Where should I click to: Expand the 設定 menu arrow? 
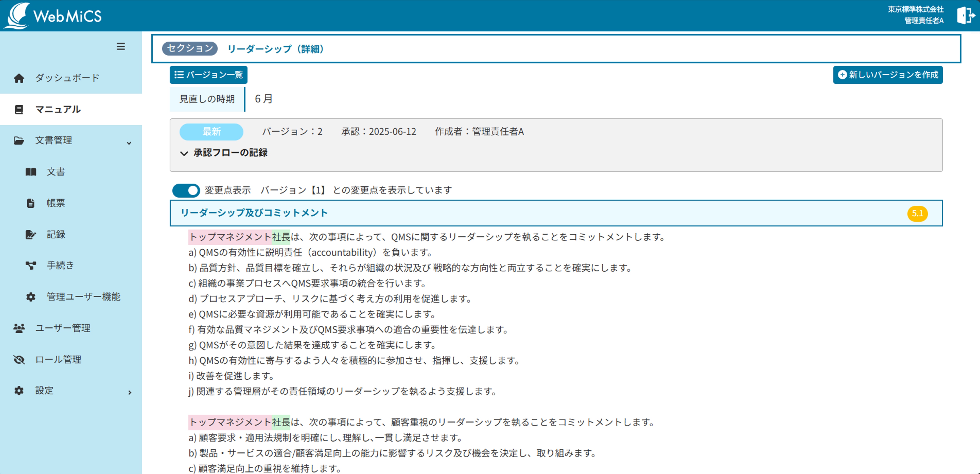pos(130,392)
